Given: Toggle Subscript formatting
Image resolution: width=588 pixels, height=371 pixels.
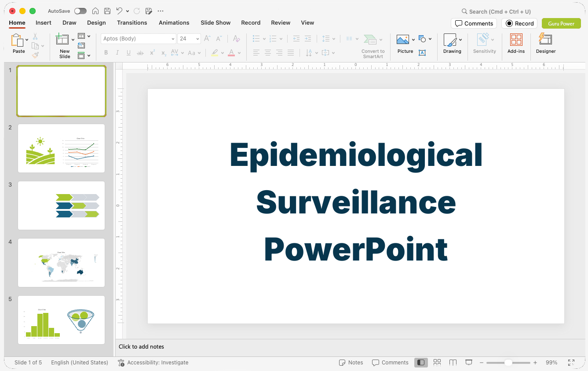Looking at the screenshot, I should coord(164,53).
